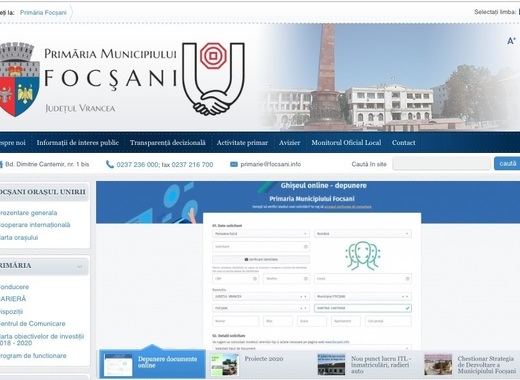520x380 pixels.
Task: Open the Avizier menu item
Action: pyautogui.click(x=289, y=143)
